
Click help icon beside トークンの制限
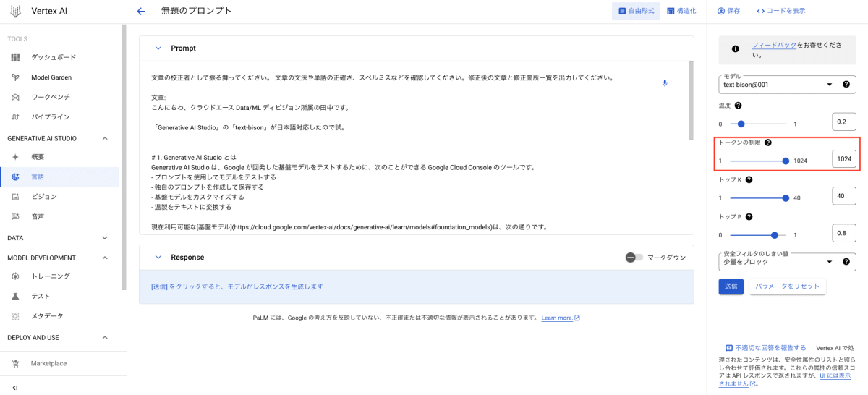[x=768, y=143]
